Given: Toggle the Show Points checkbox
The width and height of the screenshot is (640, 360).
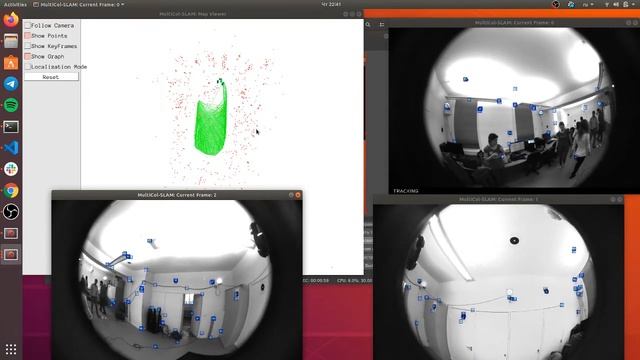Looking at the screenshot, I should pos(28,36).
